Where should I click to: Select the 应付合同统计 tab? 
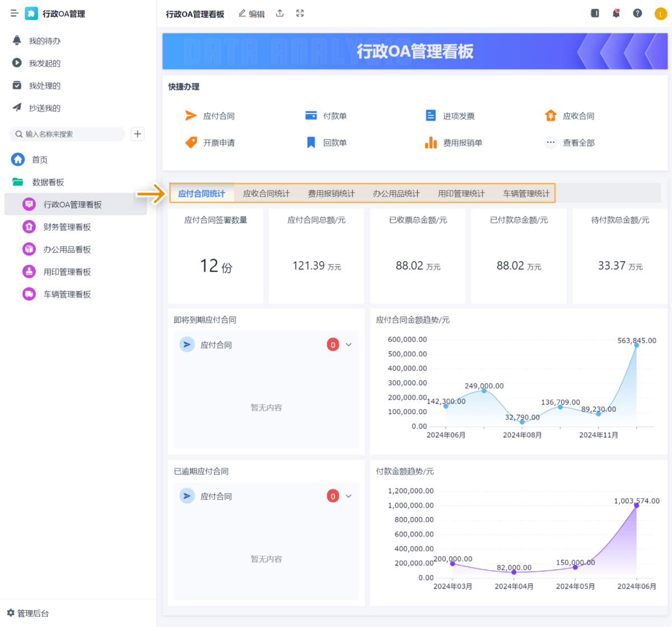202,193
